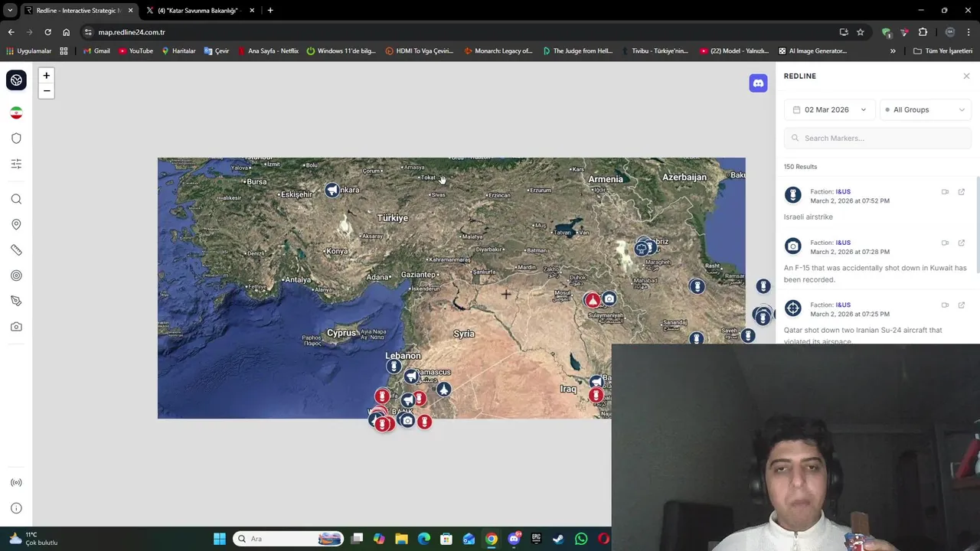Open browser extensions puzzle icon
The width and height of the screenshot is (980, 551).
(x=923, y=32)
